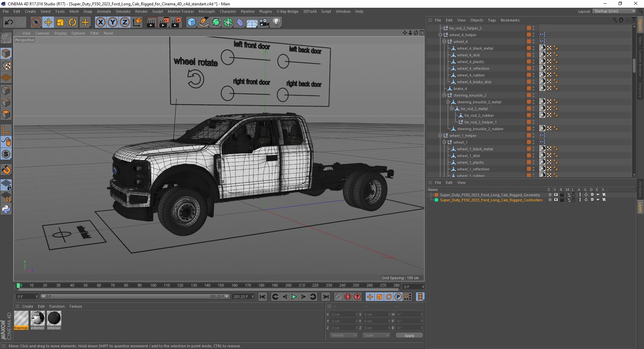Click the Record Active Objects button
The height and width of the screenshot is (349, 644).
coord(338,297)
